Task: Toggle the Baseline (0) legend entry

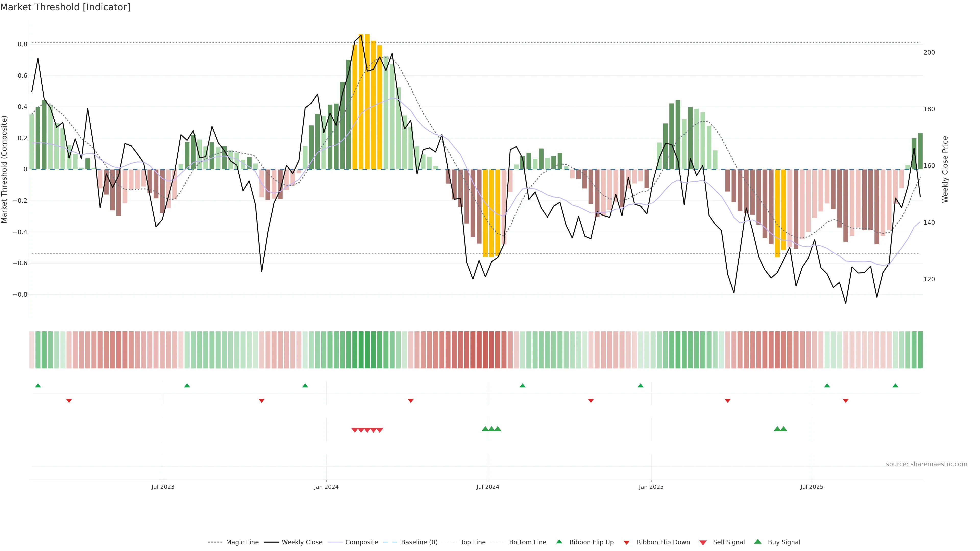Action: [419, 542]
